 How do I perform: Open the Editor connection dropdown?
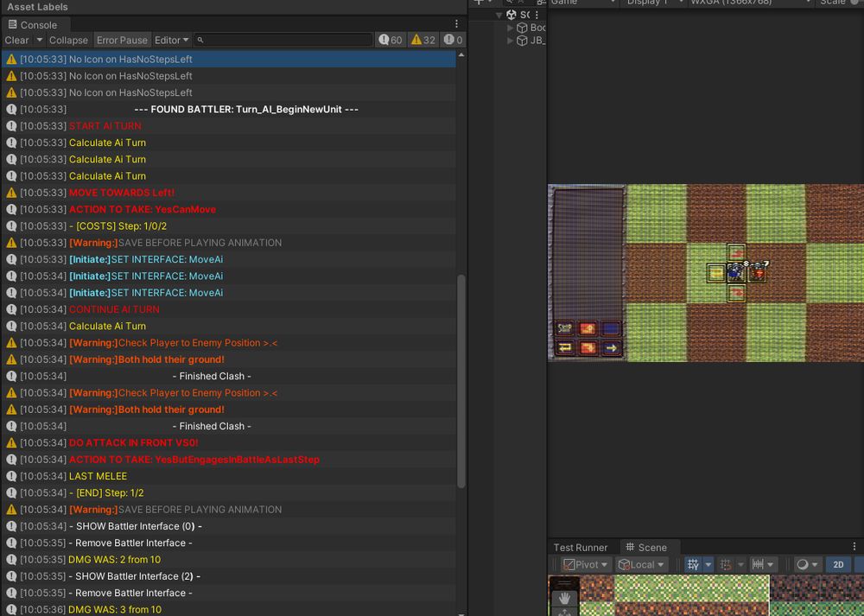pos(171,40)
